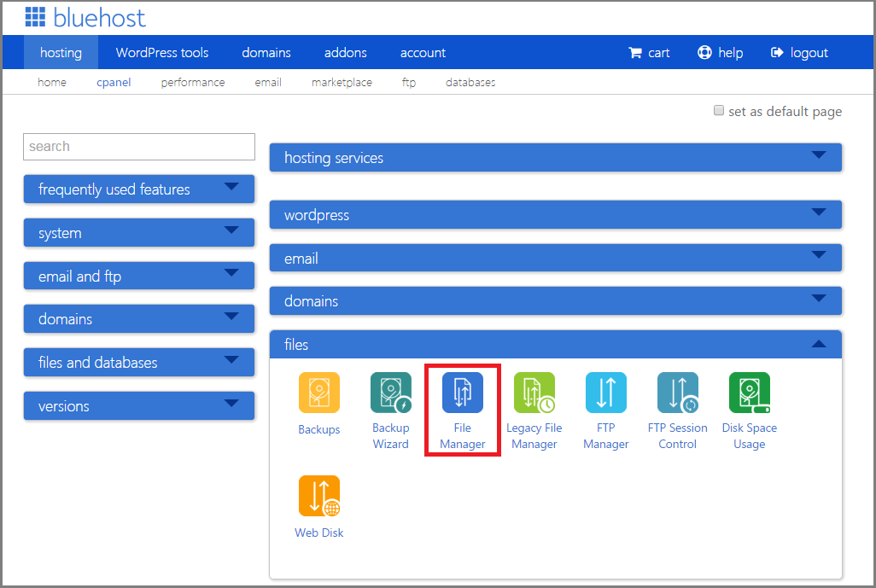The height and width of the screenshot is (588, 876).
Task: Click the Web Disk text link
Action: click(319, 533)
